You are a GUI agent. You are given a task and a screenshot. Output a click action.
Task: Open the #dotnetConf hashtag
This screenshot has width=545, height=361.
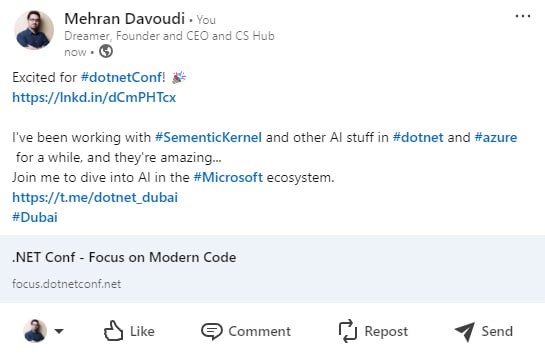pos(121,77)
